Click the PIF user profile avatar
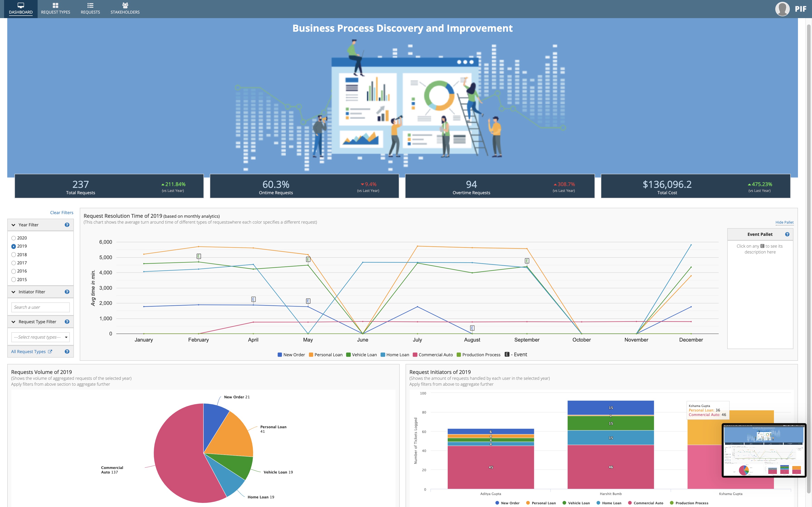812x507 pixels. point(783,9)
